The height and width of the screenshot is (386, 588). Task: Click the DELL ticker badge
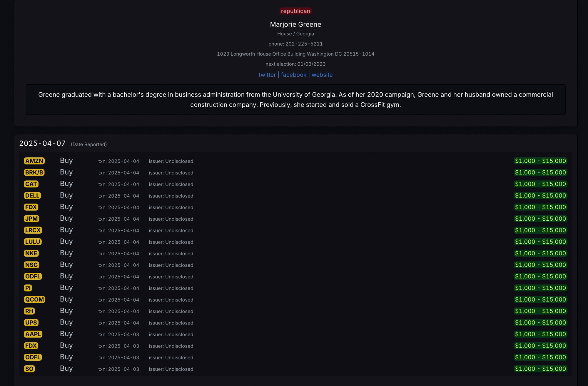click(x=32, y=196)
